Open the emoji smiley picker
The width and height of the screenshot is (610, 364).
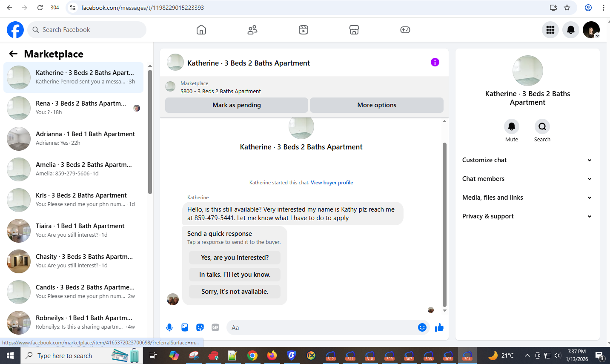coord(422,327)
